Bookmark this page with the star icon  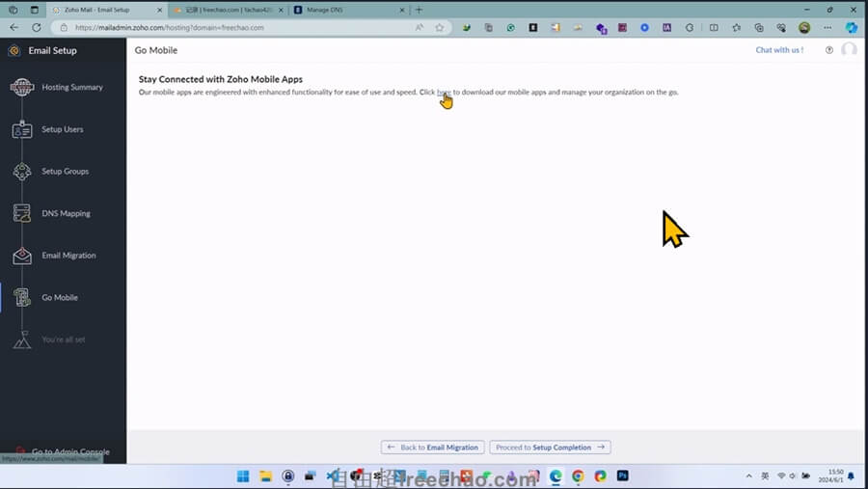pyautogui.click(x=440, y=28)
